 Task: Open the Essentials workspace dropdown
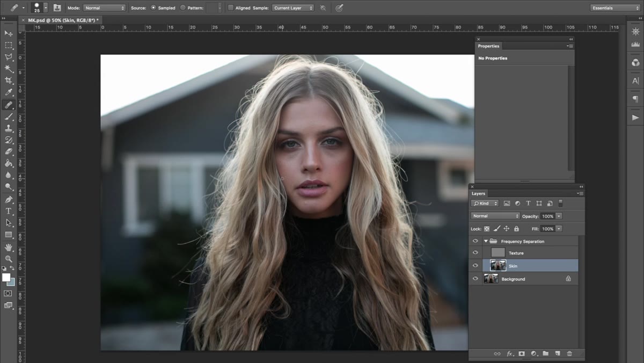coord(615,8)
